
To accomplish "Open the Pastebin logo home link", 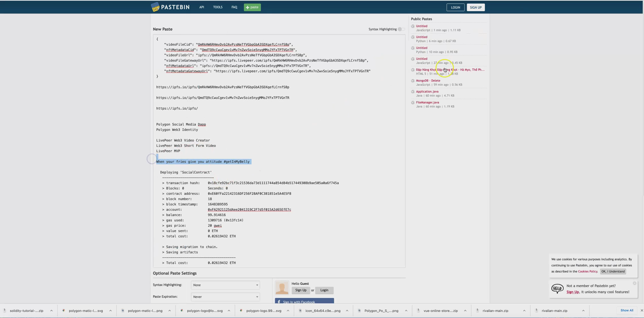I will click(170, 7).
